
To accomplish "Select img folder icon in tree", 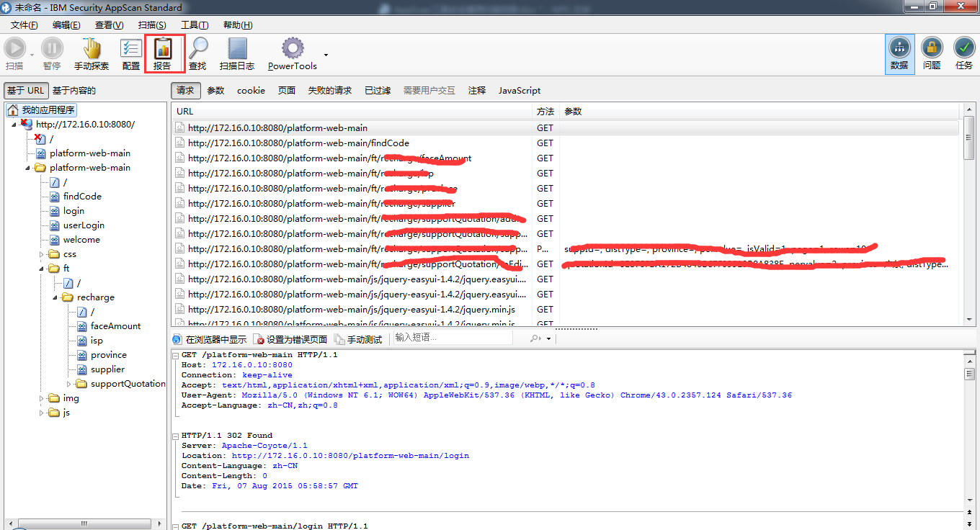I will [54, 398].
